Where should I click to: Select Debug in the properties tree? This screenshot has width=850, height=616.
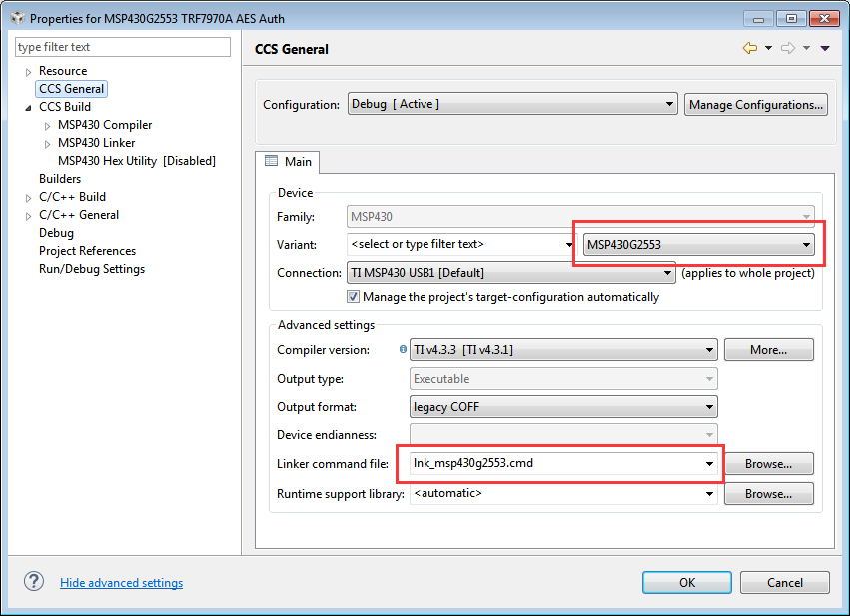56,233
